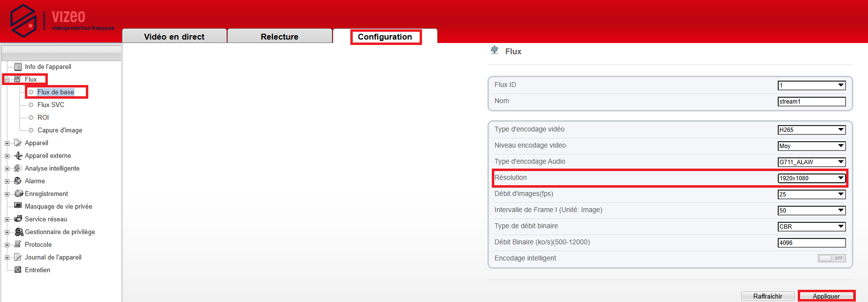Select the Flux SVC radio bullet
This screenshot has width=868, height=302.
tap(31, 105)
